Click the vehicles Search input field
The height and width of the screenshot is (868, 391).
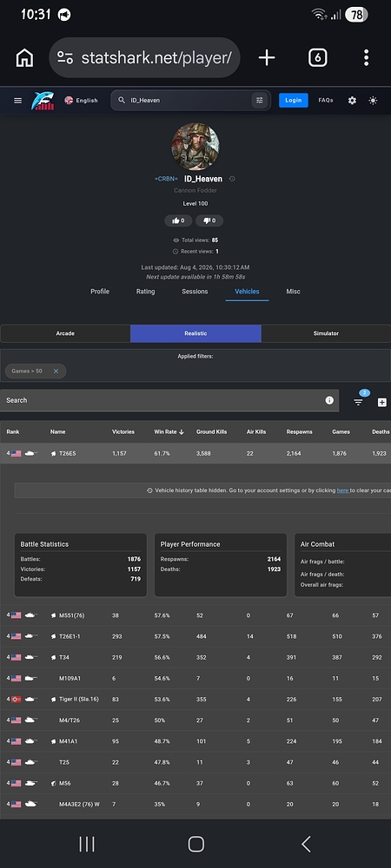pos(161,400)
